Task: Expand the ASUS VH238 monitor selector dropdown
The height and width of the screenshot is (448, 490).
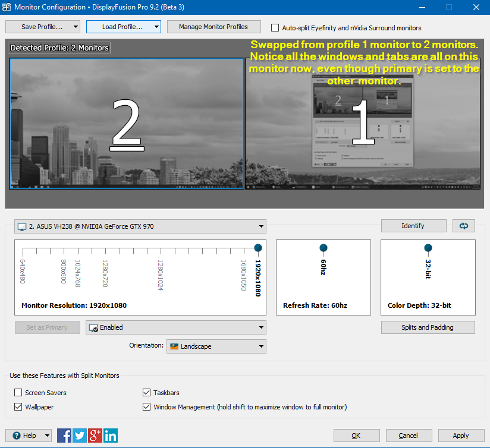Action: [140, 226]
